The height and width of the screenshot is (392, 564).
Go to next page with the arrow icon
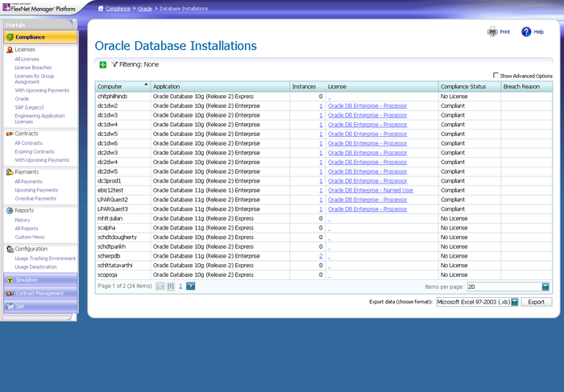(x=190, y=286)
